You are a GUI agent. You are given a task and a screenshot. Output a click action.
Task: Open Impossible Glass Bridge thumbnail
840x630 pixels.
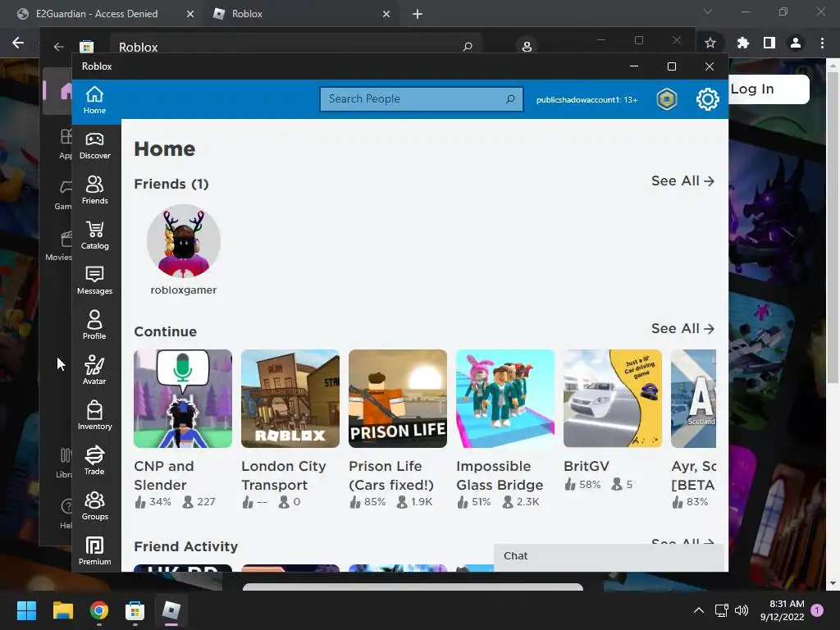click(505, 399)
